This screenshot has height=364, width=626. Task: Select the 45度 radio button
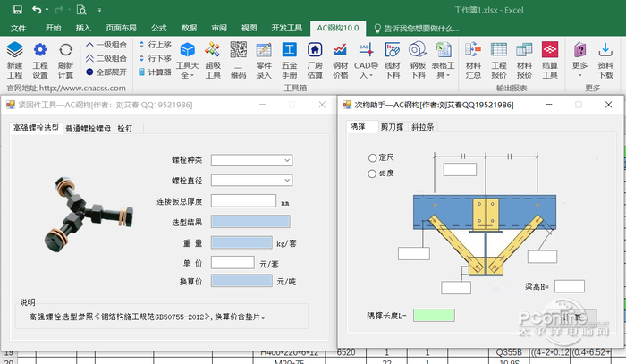click(373, 174)
